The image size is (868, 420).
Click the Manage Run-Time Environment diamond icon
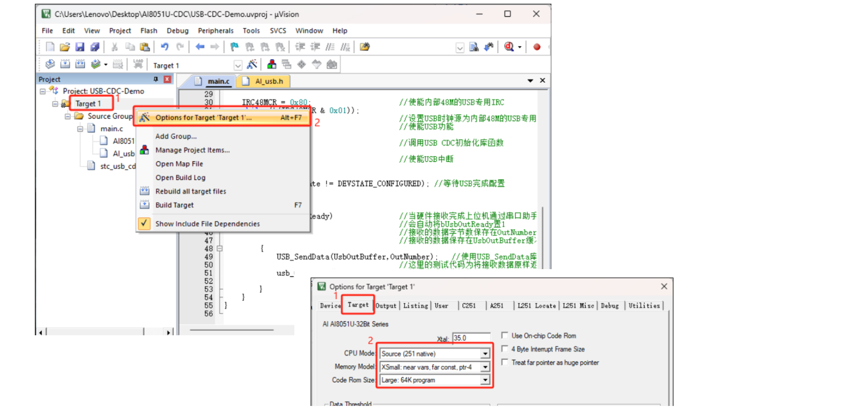[x=302, y=64]
